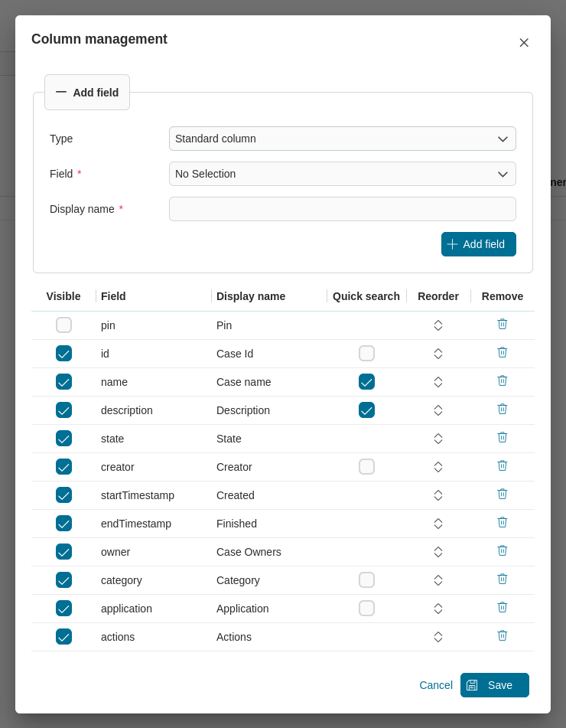The image size is (566, 728).
Task: Click inside the Display name input
Action: pyautogui.click(x=342, y=208)
